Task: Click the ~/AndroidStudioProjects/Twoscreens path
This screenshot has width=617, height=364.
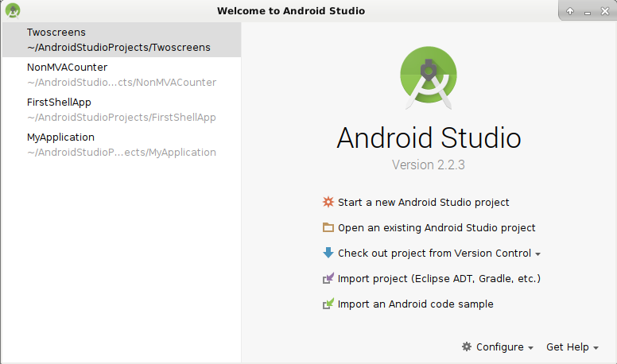Action: pos(118,47)
